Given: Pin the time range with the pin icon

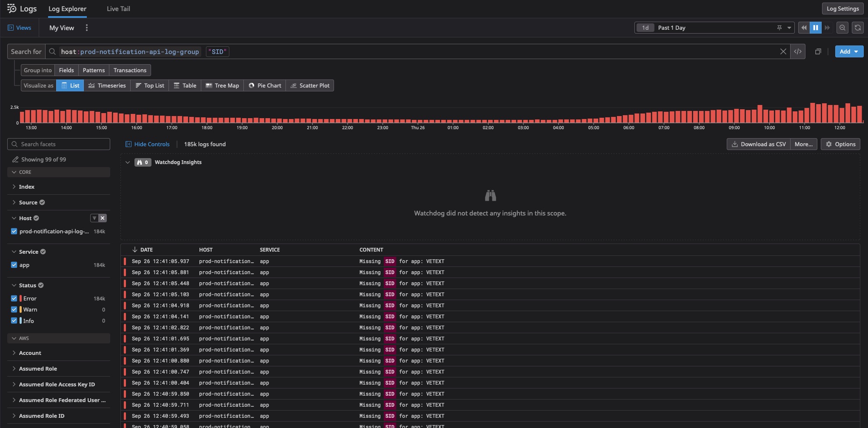Looking at the screenshot, I should click(x=779, y=28).
